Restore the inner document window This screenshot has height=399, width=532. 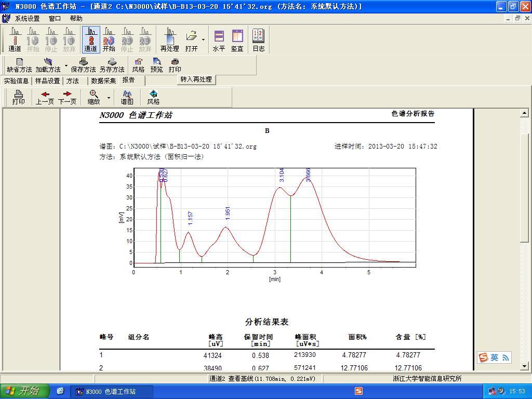517,18
